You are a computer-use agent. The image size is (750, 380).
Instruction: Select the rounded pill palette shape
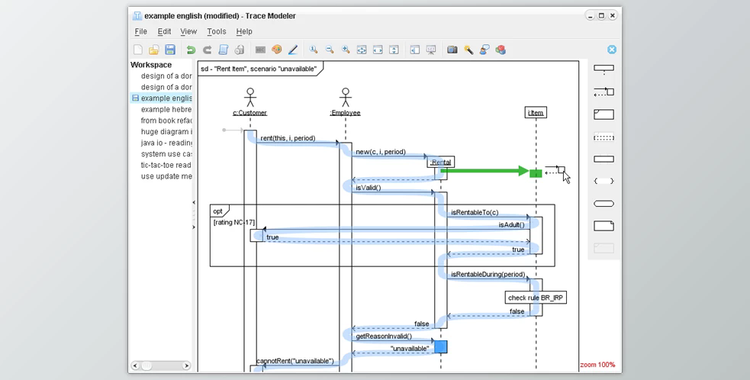[604, 204]
